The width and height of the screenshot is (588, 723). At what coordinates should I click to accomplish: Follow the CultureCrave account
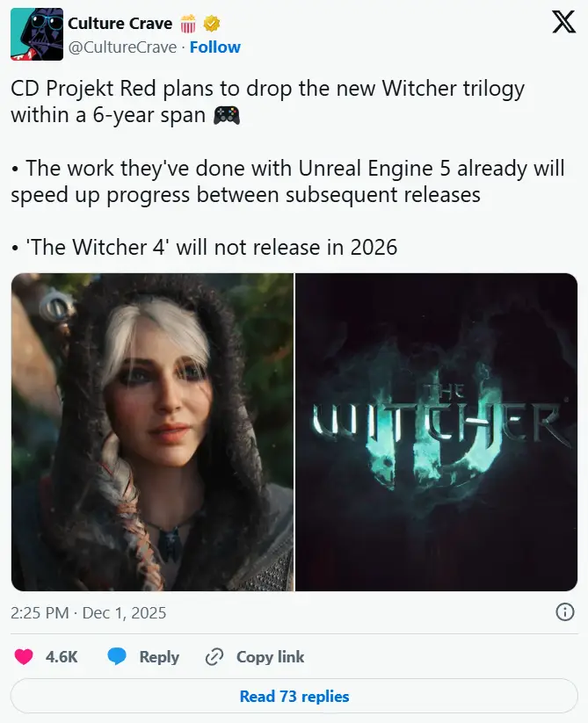click(x=215, y=47)
